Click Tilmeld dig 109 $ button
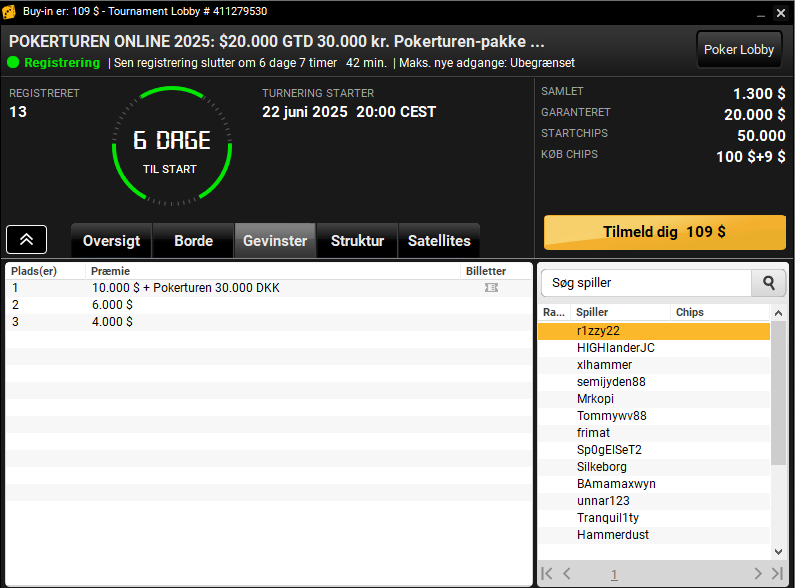Viewport: 795px width, 588px height. point(665,232)
